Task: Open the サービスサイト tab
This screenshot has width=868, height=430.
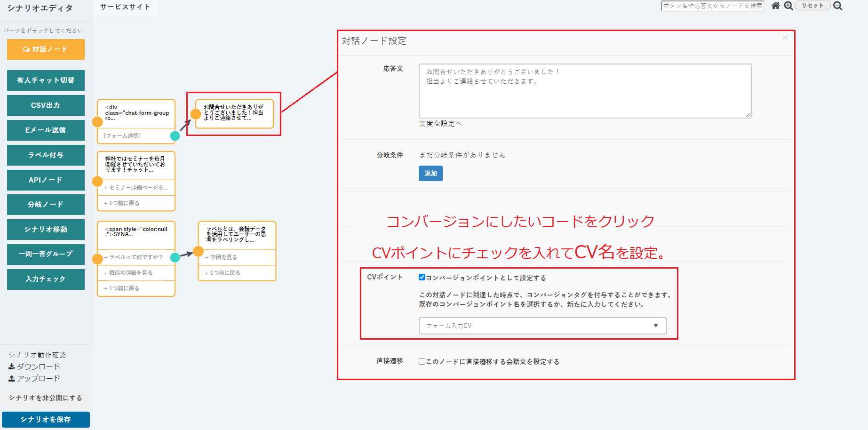Action: (x=125, y=7)
